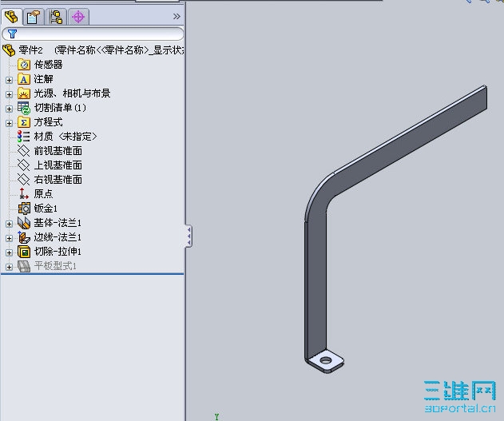Select the 基体-法兰1 base flange icon
This screenshot has width=504, height=421.
click(x=24, y=223)
